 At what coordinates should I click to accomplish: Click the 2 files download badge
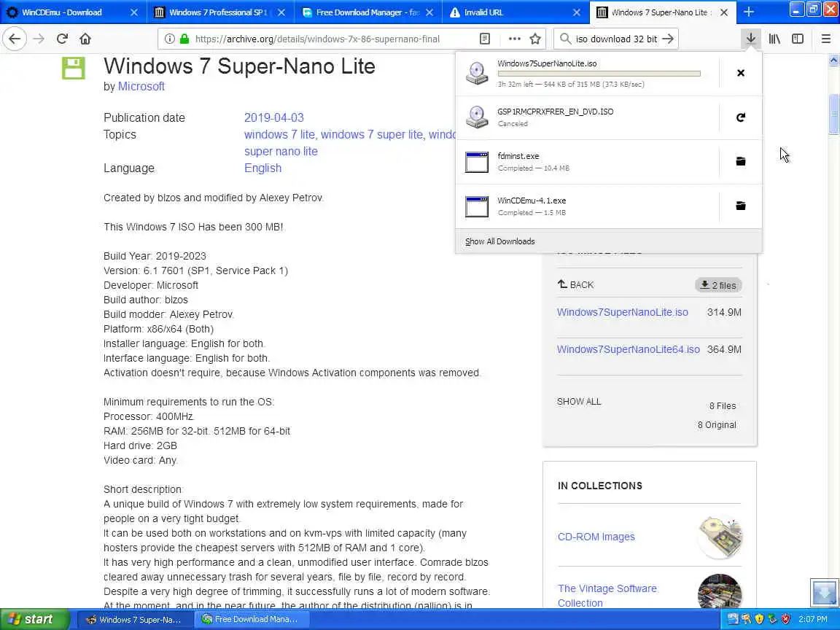(718, 286)
